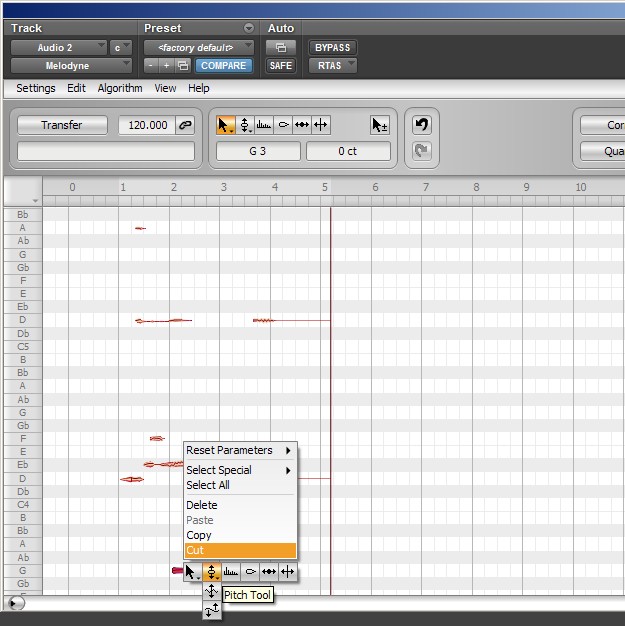Click the plus next preset button
This screenshot has height=626, width=625.
167,65
